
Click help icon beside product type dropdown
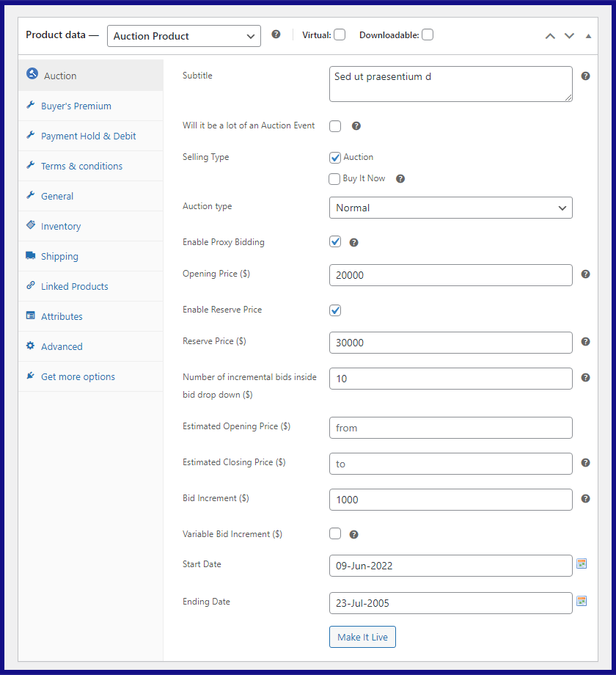[276, 34]
